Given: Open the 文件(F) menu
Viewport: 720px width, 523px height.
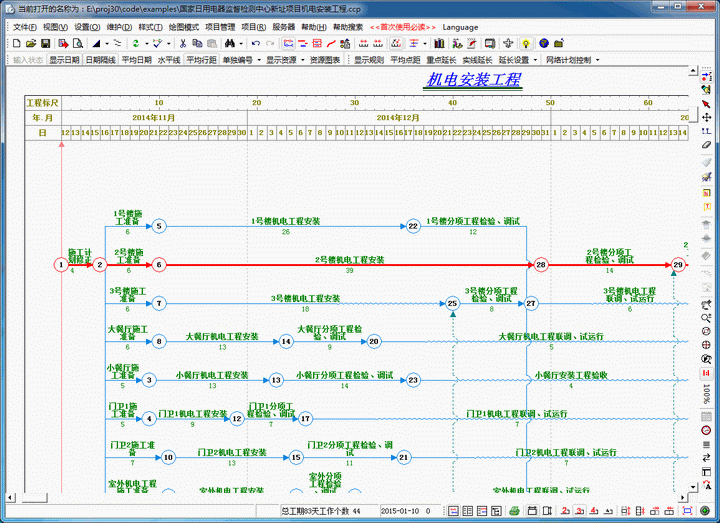Looking at the screenshot, I should pyautogui.click(x=25, y=27).
